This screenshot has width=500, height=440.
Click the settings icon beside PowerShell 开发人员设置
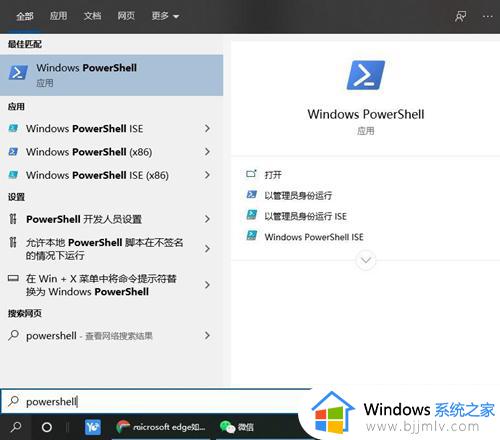[13, 219]
